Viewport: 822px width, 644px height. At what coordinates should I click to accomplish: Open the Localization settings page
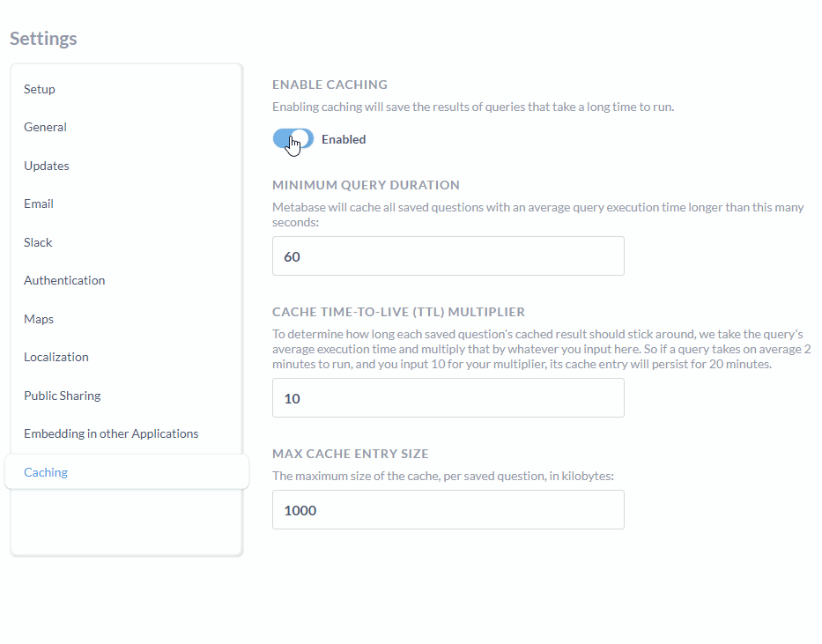tap(56, 357)
